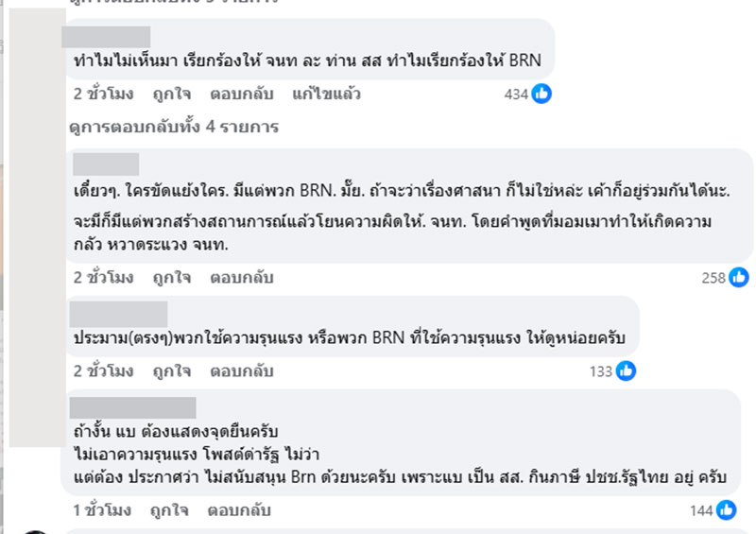
Task: Reply to the comment starting with เดี๋ยวๆ
Action: click(x=241, y=277)
